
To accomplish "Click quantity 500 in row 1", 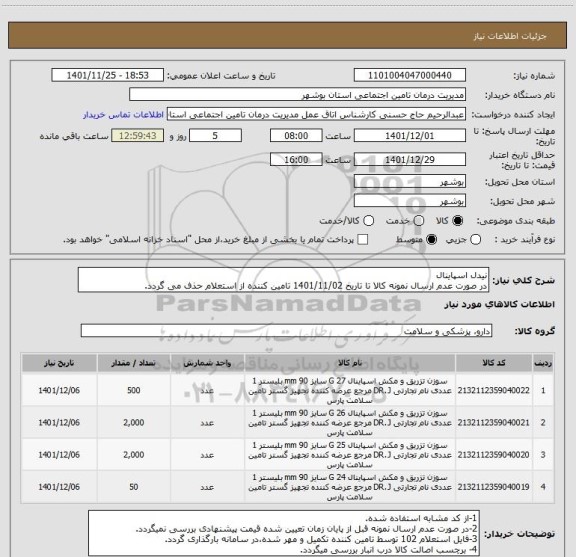I will pos(134,390).
